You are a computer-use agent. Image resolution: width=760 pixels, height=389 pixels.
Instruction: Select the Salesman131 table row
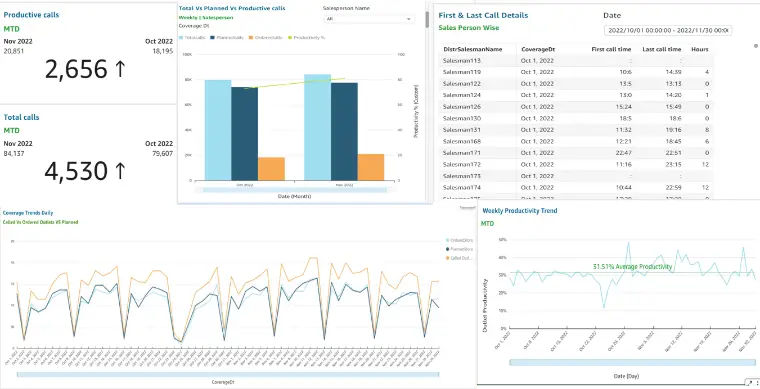576,130
